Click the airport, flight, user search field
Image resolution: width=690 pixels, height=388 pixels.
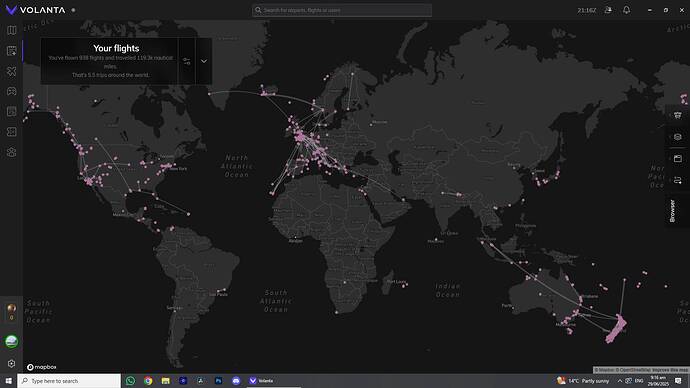pyautogui.click(x=342, y=10)
